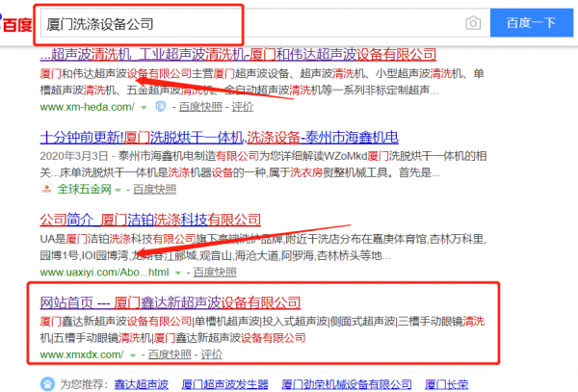Click 评价 beside the www.xmxdx.com result
Viewport: 578px width, 392px height.
pos(213,354)
